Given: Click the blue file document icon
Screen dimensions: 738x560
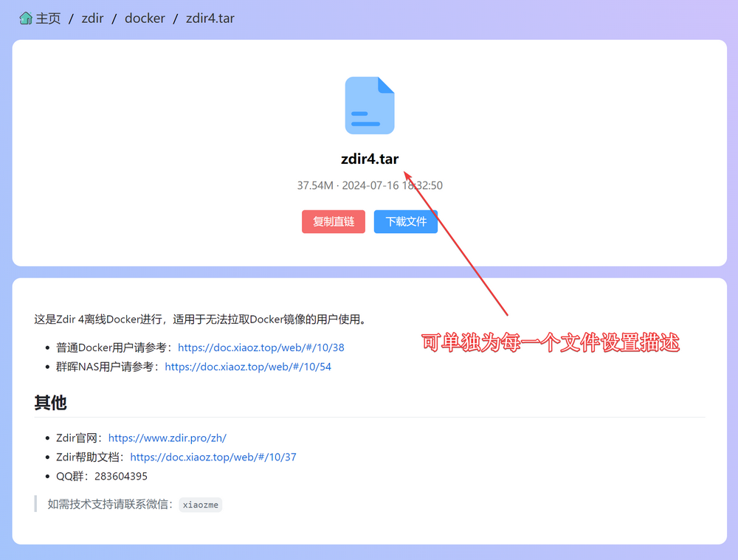Looking at the screenshot, I should pos(370,106).
